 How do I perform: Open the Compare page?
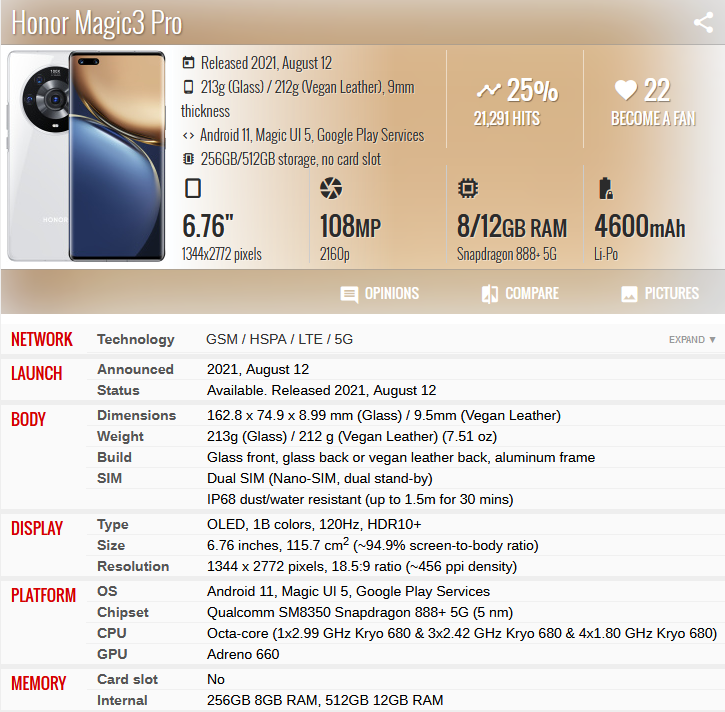coord(518,294)
